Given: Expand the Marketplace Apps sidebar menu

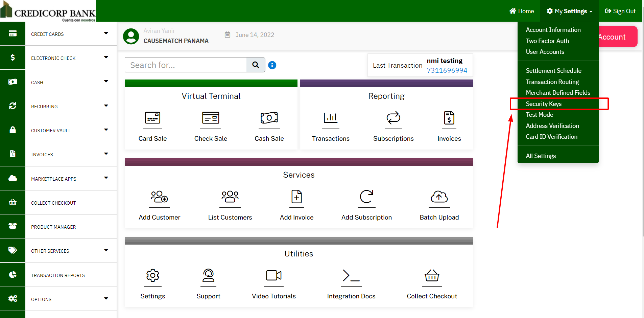Looking at the screenshot, I should (x=106, y=178).
